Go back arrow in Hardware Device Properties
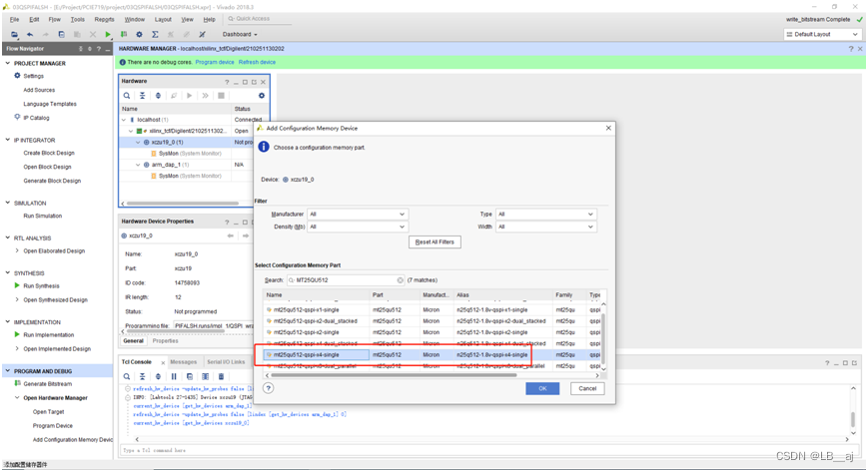The height and width of the screenshot is (472, 868). click(231, 236)
